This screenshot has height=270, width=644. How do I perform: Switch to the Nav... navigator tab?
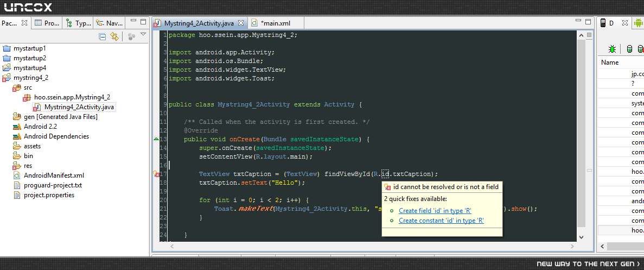[x=109, y=23]
